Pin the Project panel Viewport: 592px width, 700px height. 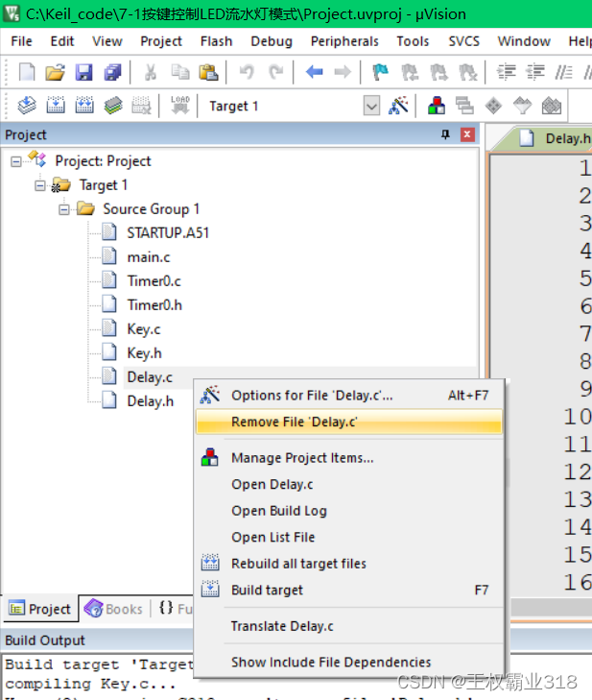tap(445, 134)
